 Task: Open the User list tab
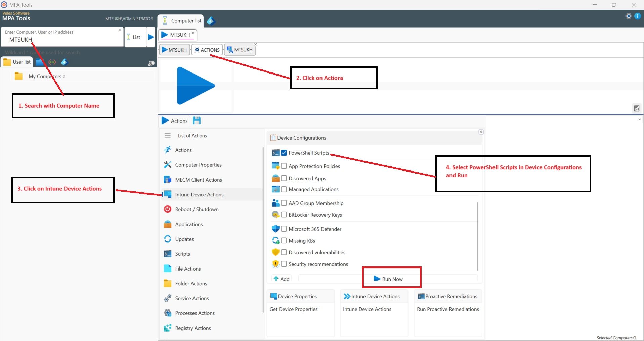pyautogui.click(x=17, y=62)
